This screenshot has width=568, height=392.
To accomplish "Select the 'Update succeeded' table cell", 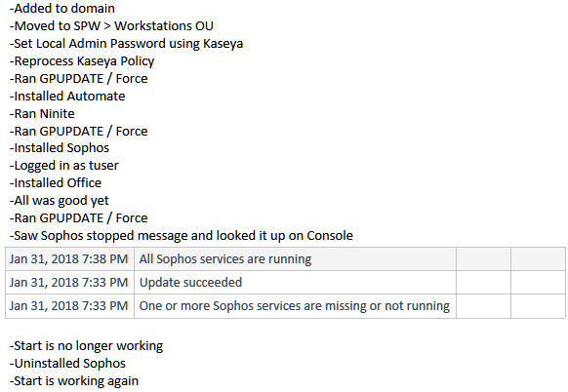I will coord(295,283).
